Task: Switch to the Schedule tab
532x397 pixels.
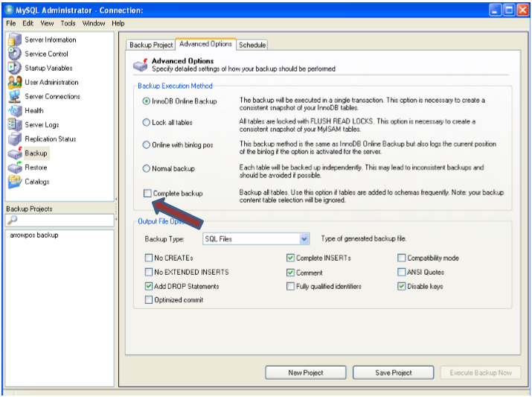Action: coord(252,45)
